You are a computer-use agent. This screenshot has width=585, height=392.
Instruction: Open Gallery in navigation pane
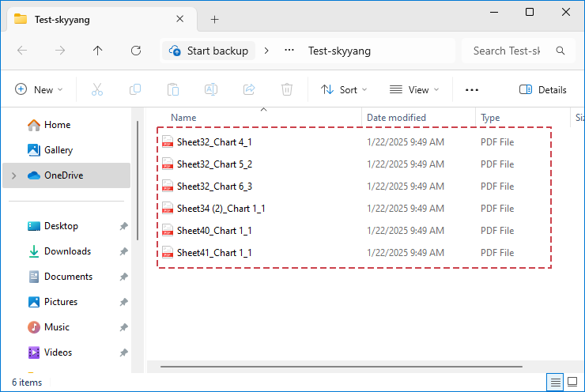pyautogui.click(x=58, y=150)
